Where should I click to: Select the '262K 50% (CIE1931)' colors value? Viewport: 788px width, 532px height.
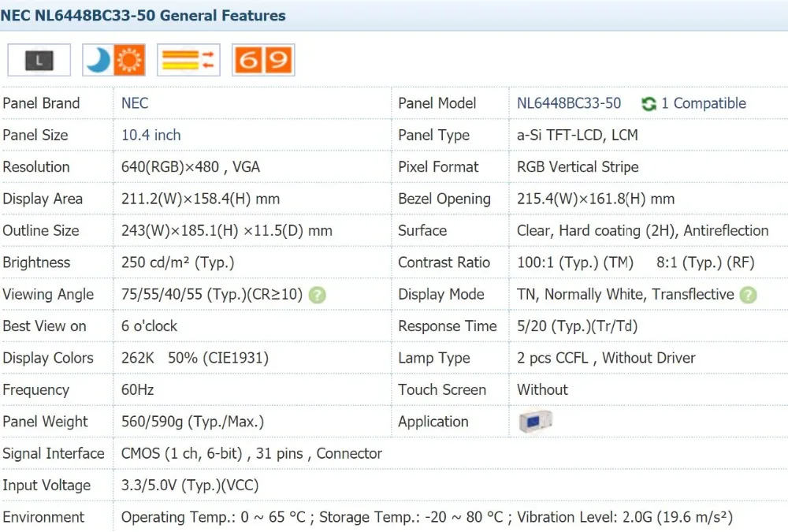point(195,358)
